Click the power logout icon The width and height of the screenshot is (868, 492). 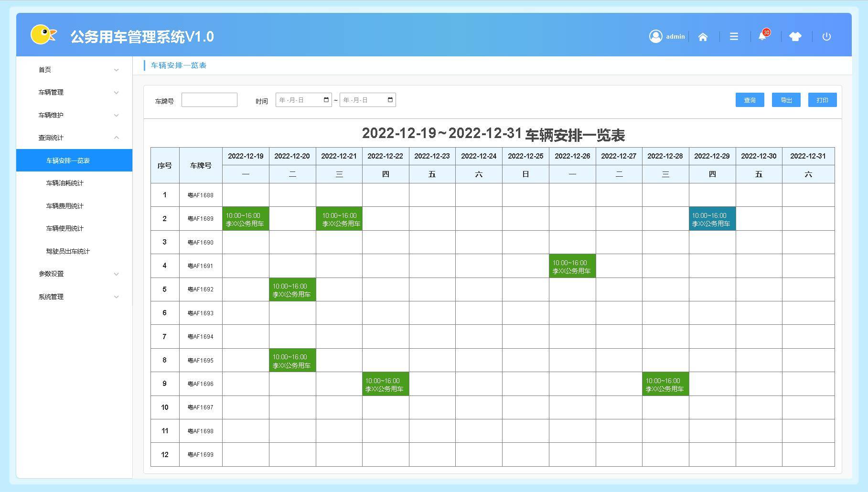click(826, 37)
